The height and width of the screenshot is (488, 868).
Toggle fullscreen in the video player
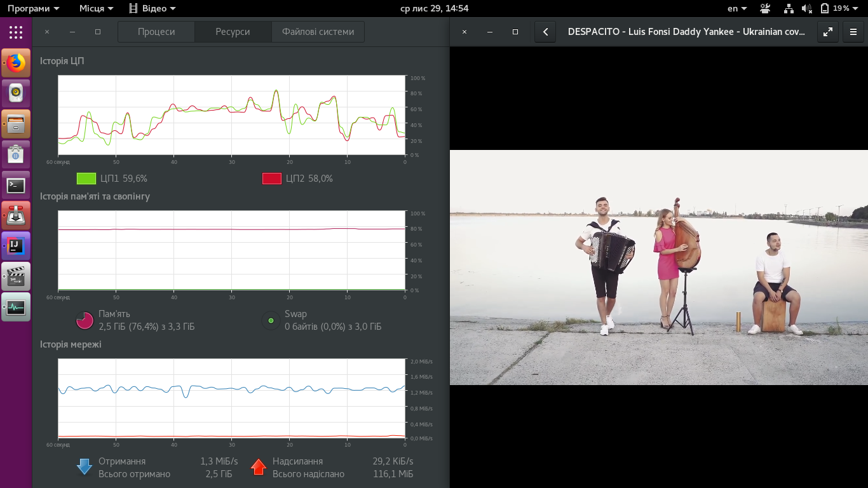pyautogui.click(x=827, y=32)
